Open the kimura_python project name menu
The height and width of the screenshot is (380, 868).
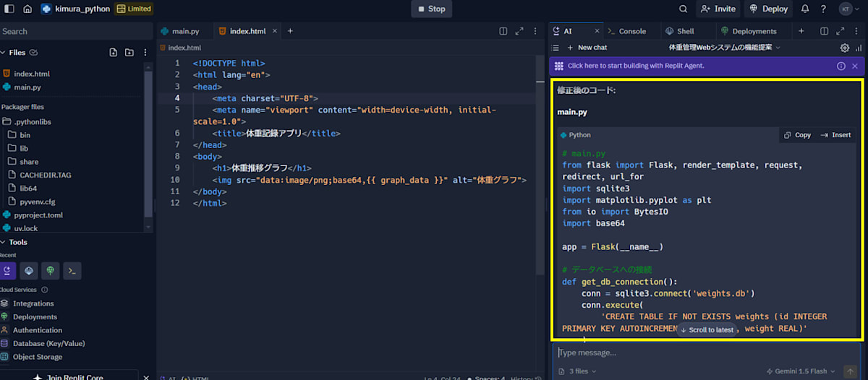click(x=75, y=9)
